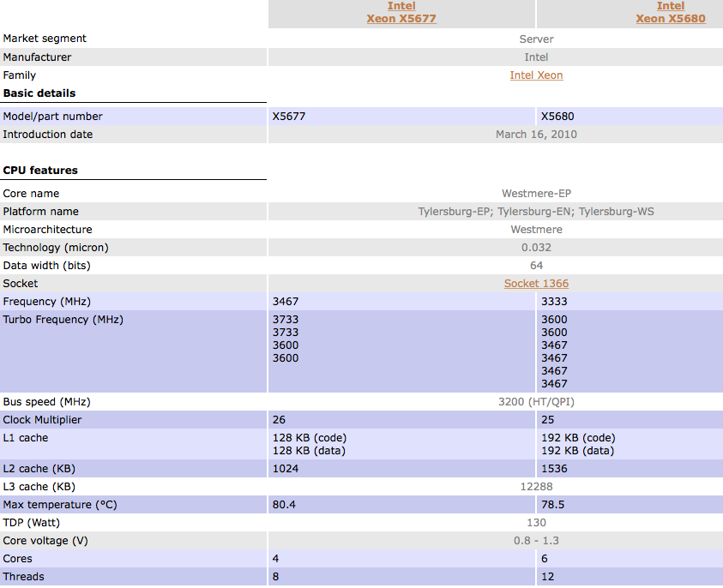Click the Introduction date label

tap(48, 134)
